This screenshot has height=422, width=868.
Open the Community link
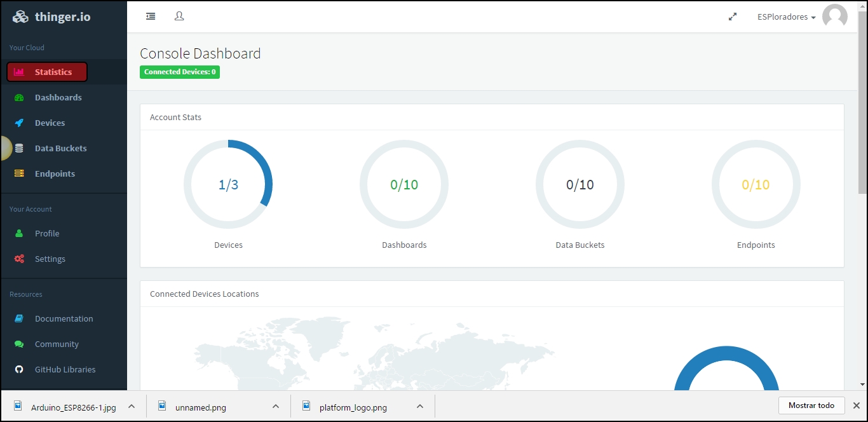(64, 344)
